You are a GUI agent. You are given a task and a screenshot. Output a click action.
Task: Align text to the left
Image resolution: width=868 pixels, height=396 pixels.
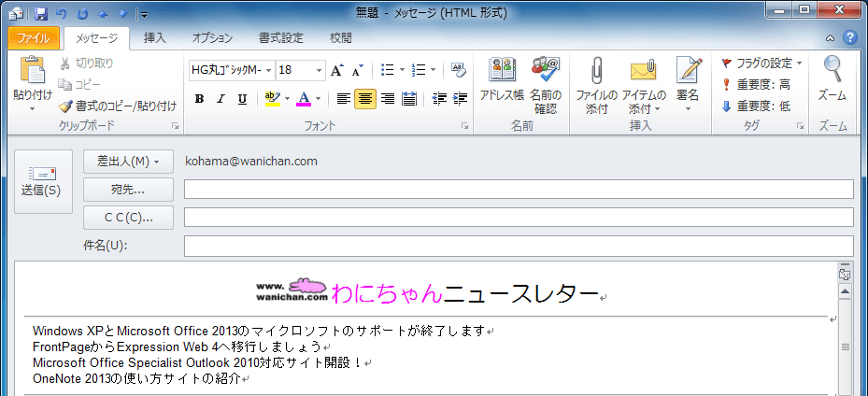click(344, 99)
